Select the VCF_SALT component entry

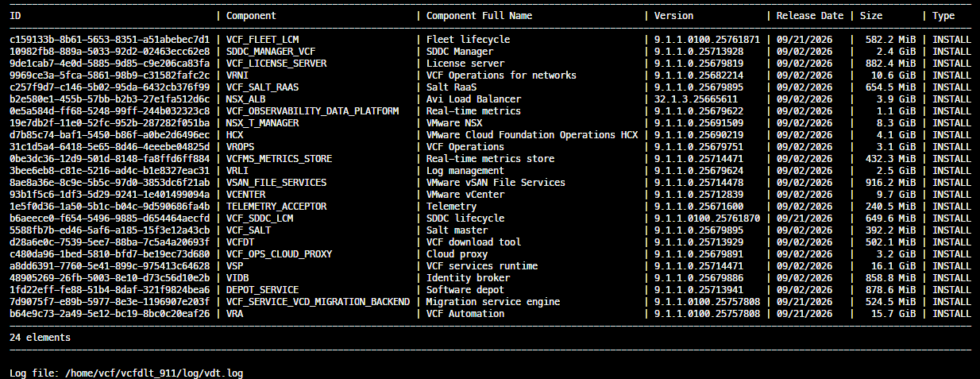249,230
